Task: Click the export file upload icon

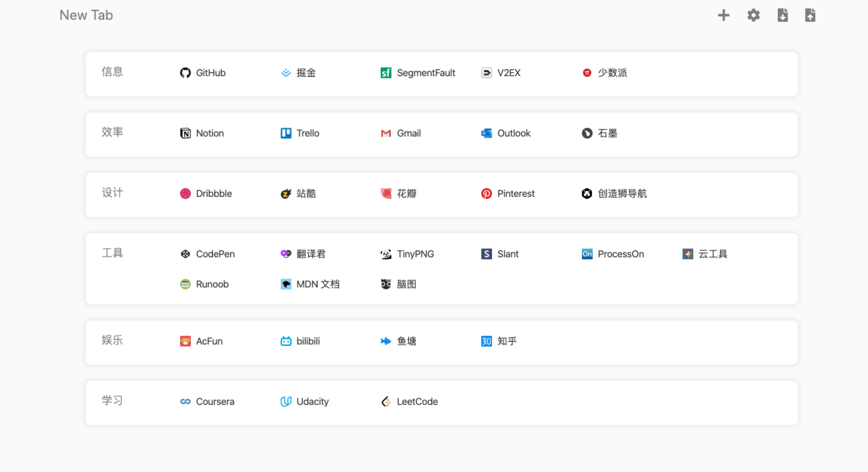Action: click(810, 15)
